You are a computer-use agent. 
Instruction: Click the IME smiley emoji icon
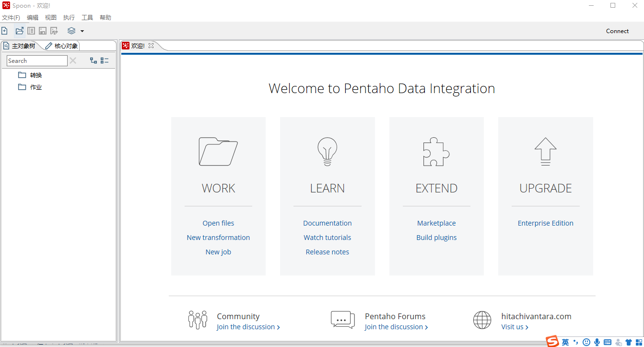tap(586, 342)
